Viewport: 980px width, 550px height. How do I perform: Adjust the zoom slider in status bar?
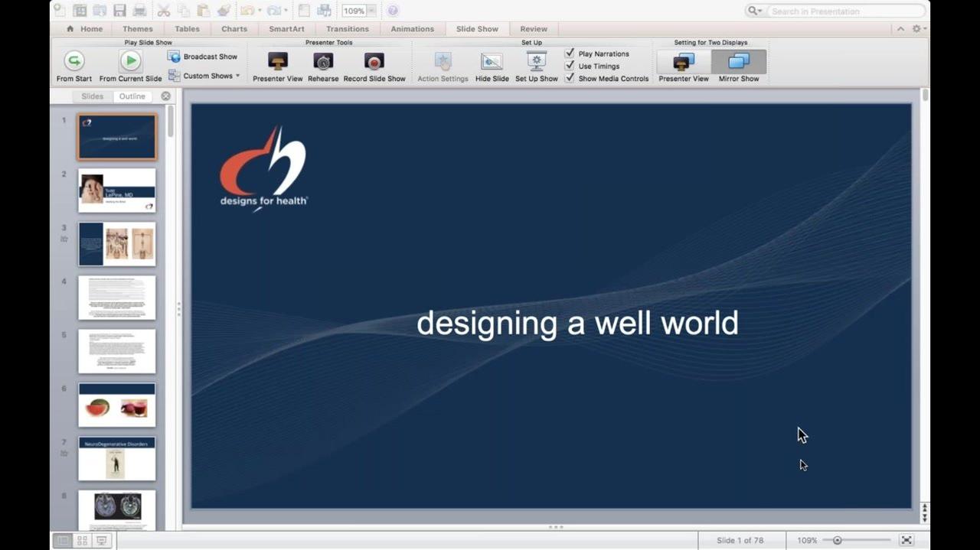coord(837,540)
